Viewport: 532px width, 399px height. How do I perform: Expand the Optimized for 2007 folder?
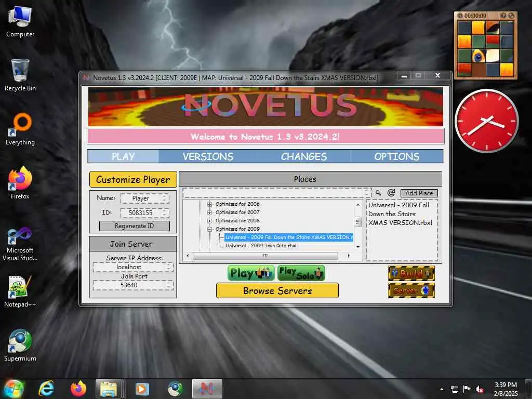[x=210, y=212]
